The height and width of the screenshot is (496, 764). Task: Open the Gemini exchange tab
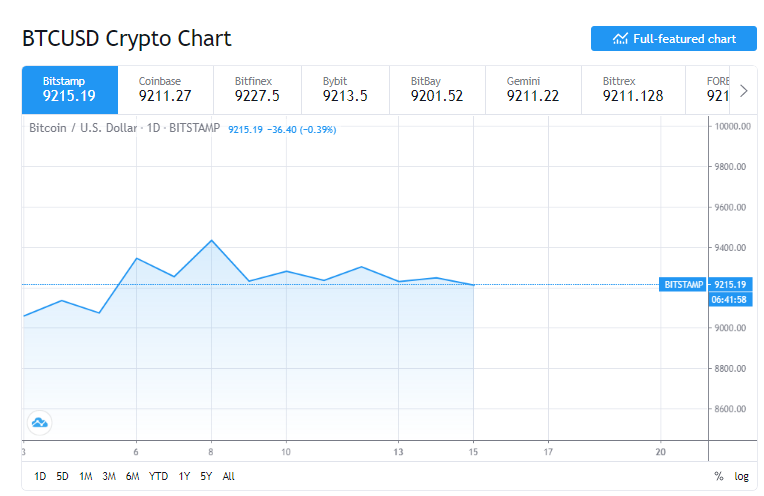coord(533,89)
